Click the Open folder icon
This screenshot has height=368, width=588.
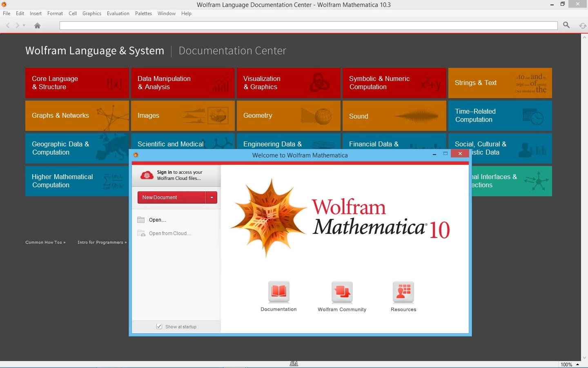(141, 220)
